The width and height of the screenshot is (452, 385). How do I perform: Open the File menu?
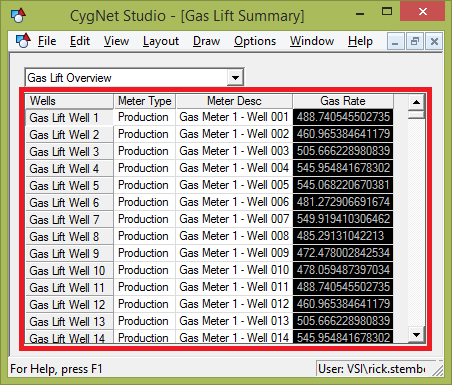click(x=47, y=41)
